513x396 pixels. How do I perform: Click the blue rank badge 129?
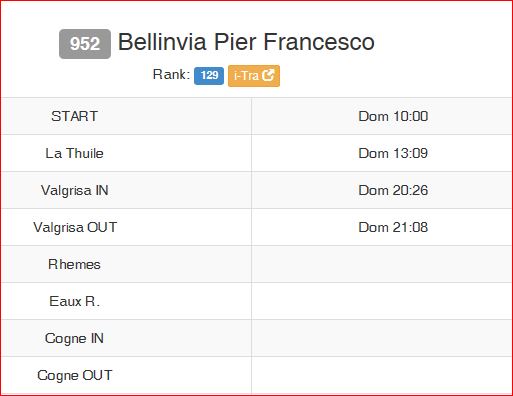[209, 75]
